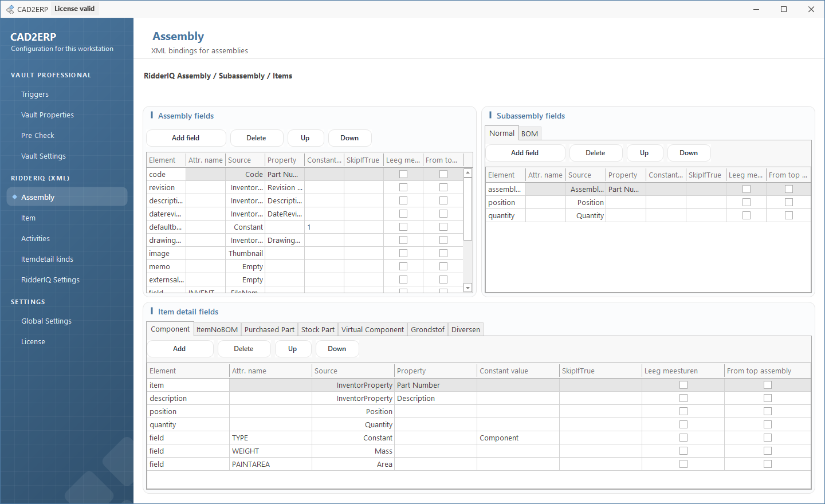Open the Stock Part tab
Image resolution: width=825 pixels, height=504 pixels.
coord(318,329)
